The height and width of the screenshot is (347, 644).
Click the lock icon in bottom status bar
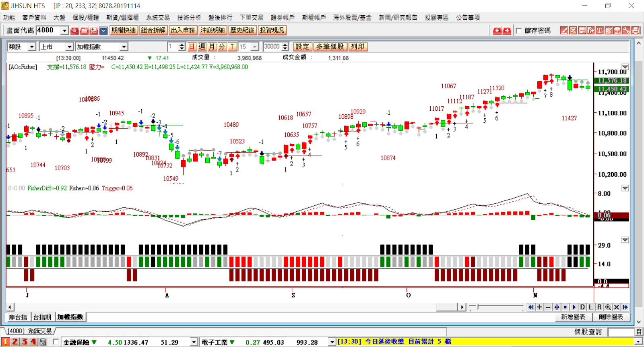tap(43, 342)
